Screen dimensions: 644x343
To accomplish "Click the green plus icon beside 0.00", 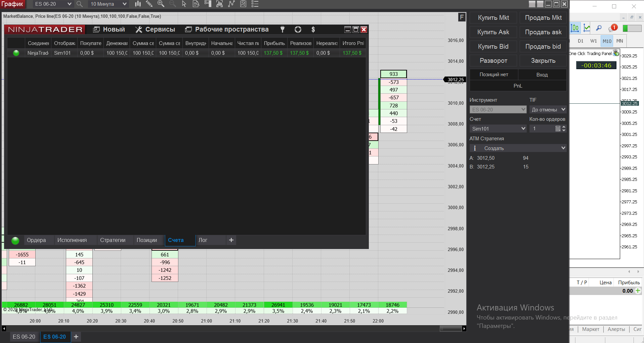I will [638, 291].
